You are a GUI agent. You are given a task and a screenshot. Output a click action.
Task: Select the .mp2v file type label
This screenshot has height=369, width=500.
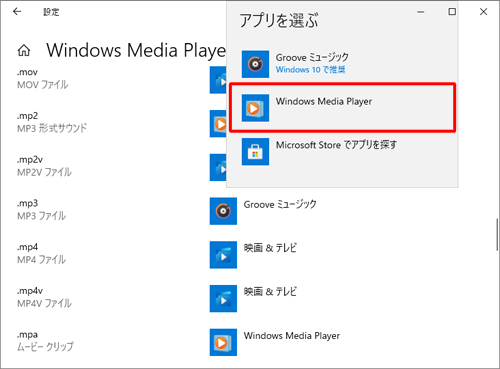point(30,160)
